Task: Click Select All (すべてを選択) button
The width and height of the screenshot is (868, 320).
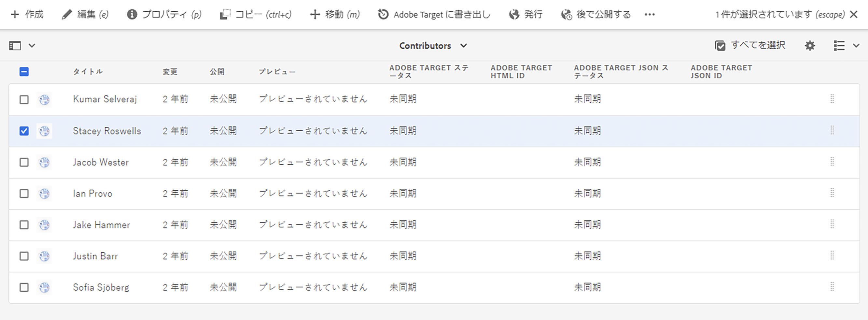Action: (x=750, y=46)
